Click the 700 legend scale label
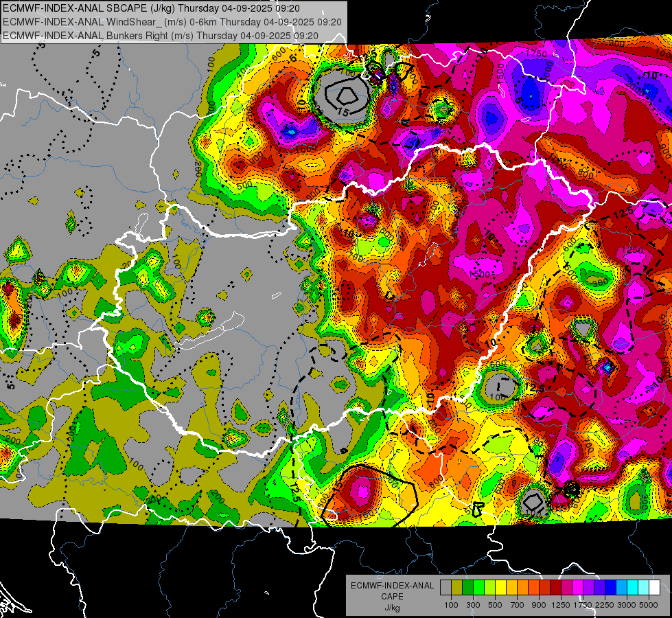 (518, 605)
